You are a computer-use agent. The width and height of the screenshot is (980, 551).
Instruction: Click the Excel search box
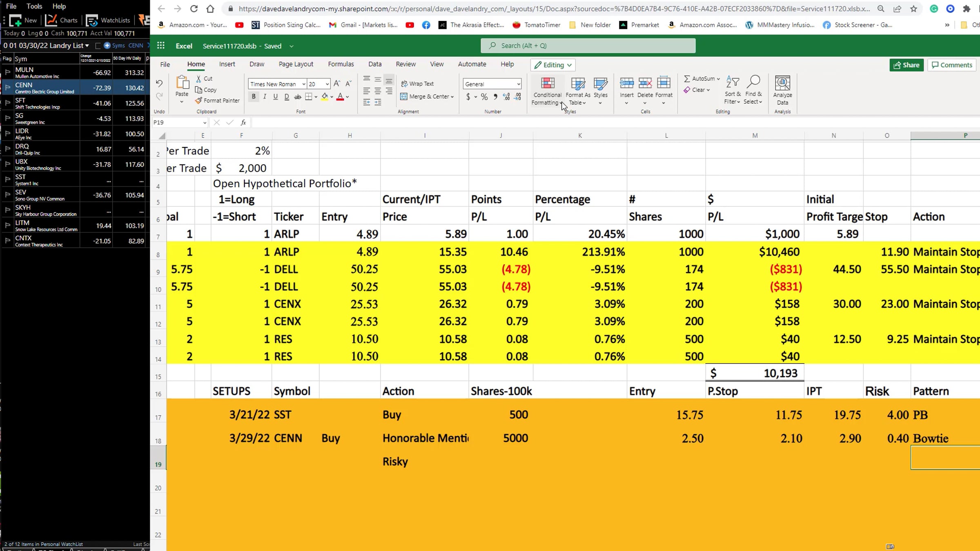(x=588, y=46)
